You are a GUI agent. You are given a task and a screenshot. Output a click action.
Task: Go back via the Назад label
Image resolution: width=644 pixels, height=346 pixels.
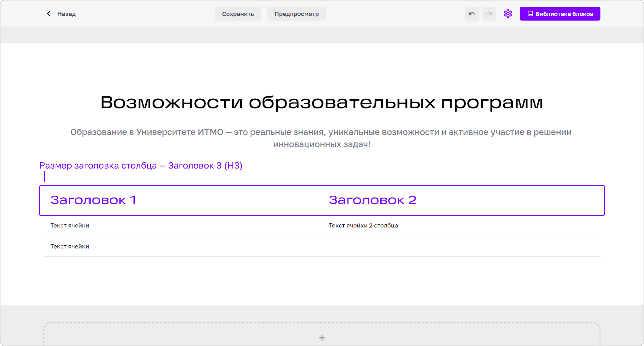pyautogui.click(x=67, y=14)
